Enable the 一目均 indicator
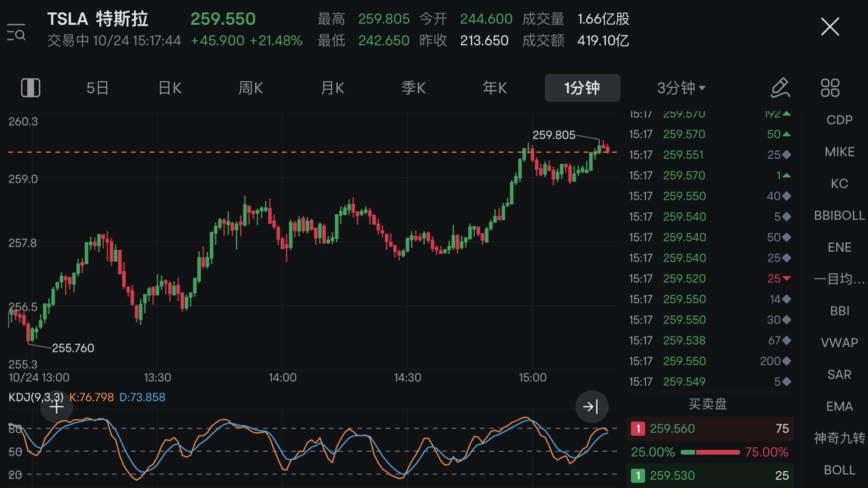The image size is (868, 488). [x=839, y=279]
